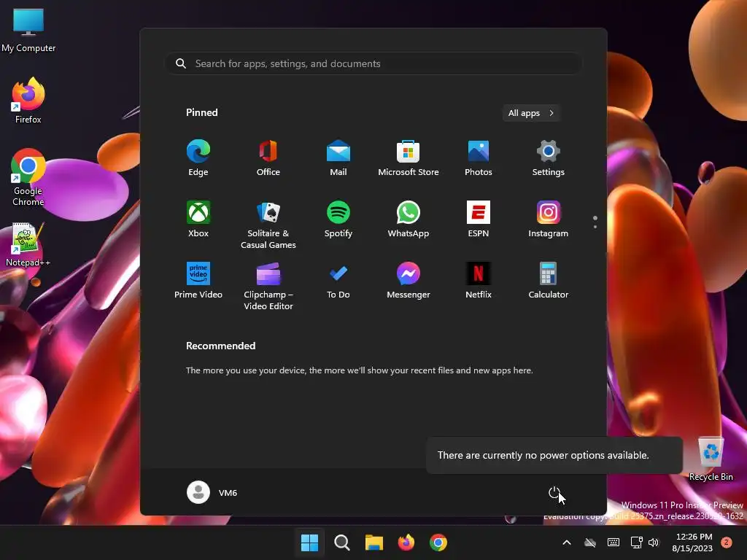The image size is (747, 560).
Task: Launch Prime Video
Action: (198, 281)
